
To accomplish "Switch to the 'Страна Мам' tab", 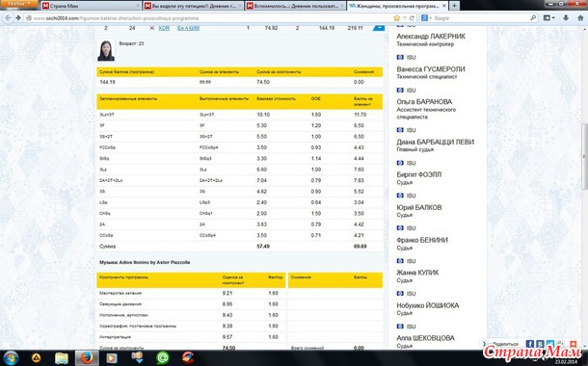I will [91, 6].
